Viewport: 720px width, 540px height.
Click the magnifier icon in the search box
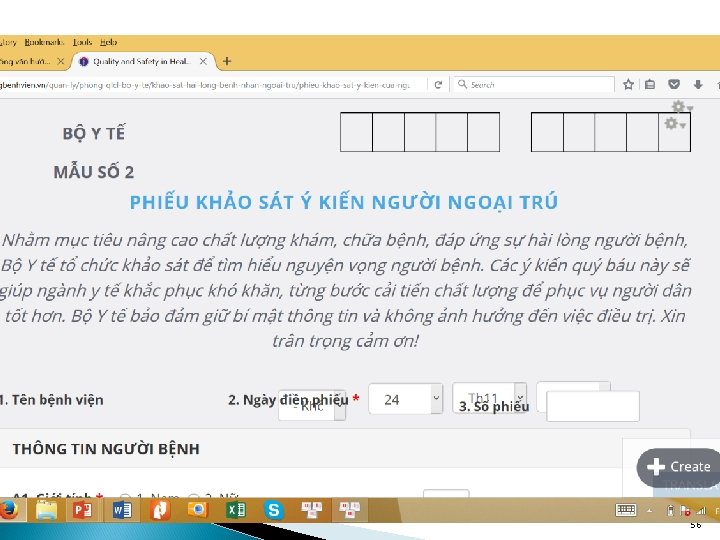(x=462, y=84)
